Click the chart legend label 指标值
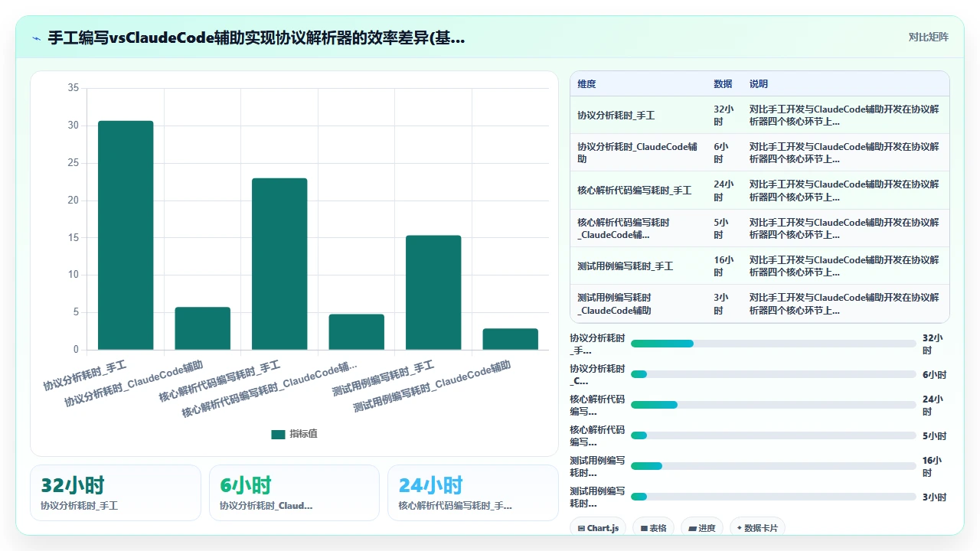 click(303, 434)
